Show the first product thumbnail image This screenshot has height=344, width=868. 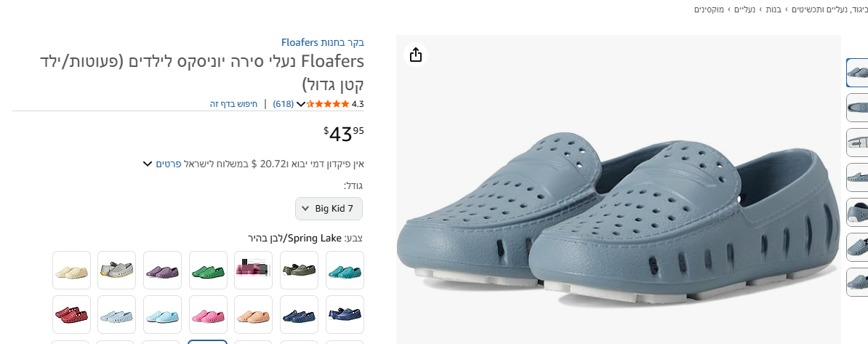(858, 73)
